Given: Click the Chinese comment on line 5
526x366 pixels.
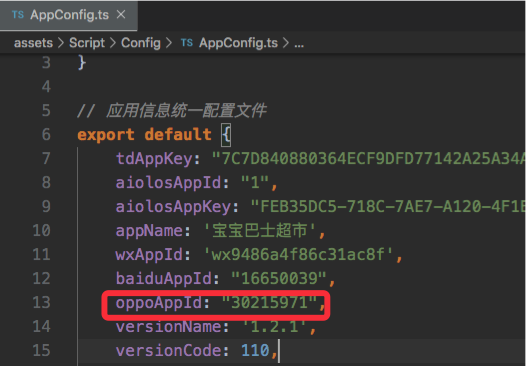Looking at the screenshot, I should (x=171, y=111).
